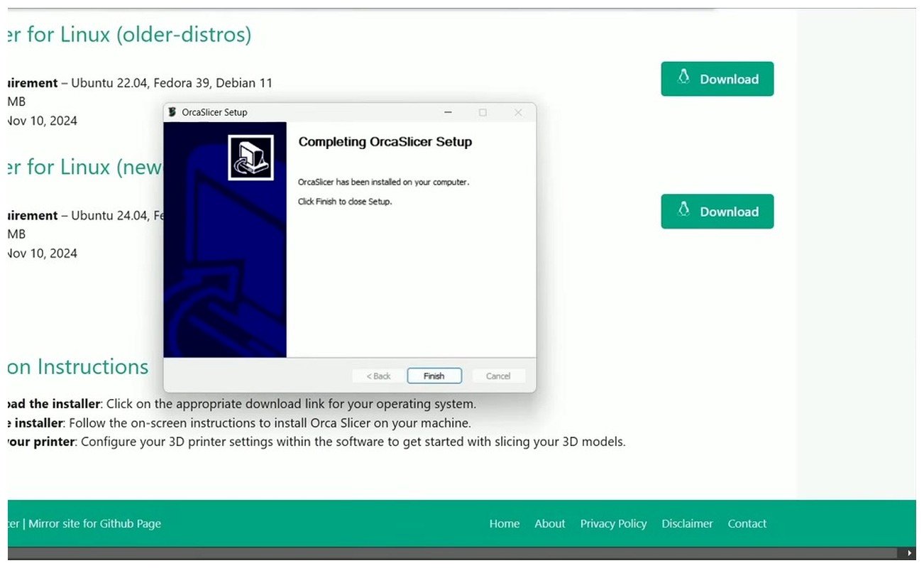
Task: Click Finish to close OrcaSlicer Setup
Action: pos(434,376)
